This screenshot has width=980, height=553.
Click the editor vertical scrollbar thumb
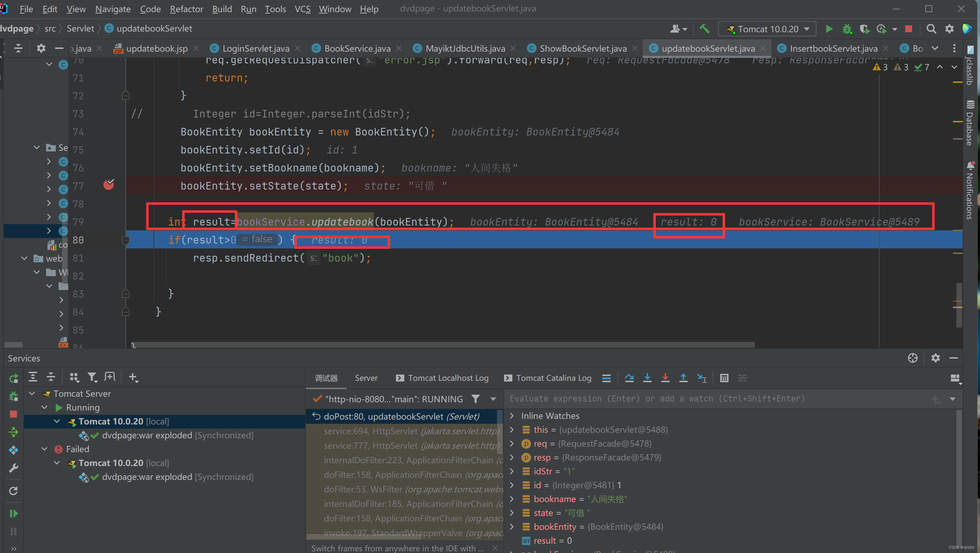click(x=959, y=305)
